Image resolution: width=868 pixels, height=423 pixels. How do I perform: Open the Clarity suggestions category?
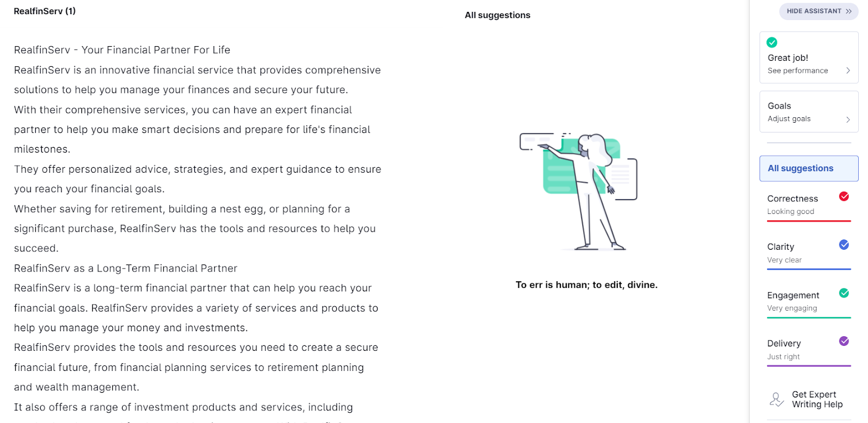(x=809, y=254)
